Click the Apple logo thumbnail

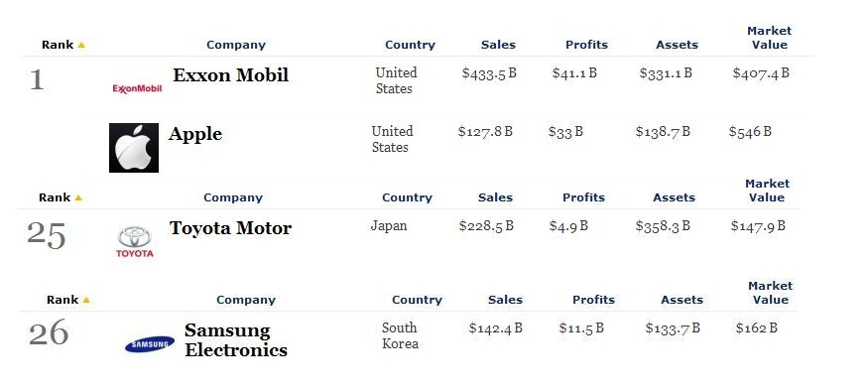tap(134, 148)
